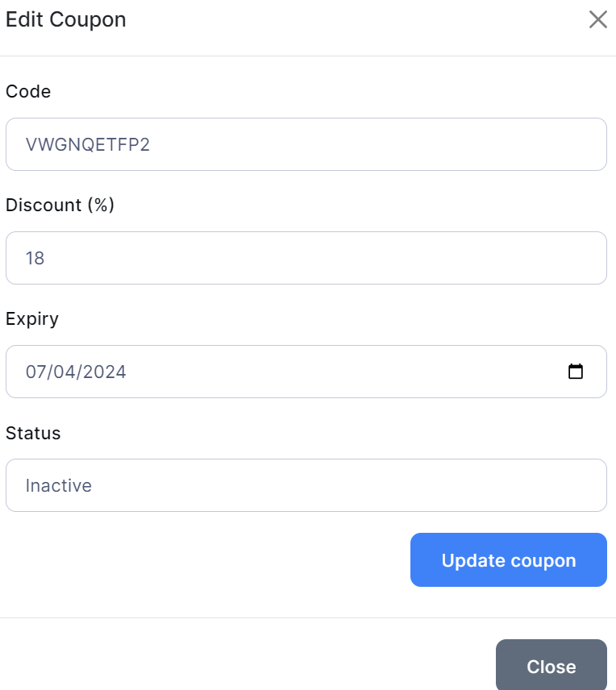Close the Edit Coupon dialog with X

click(x=597, y=20)
